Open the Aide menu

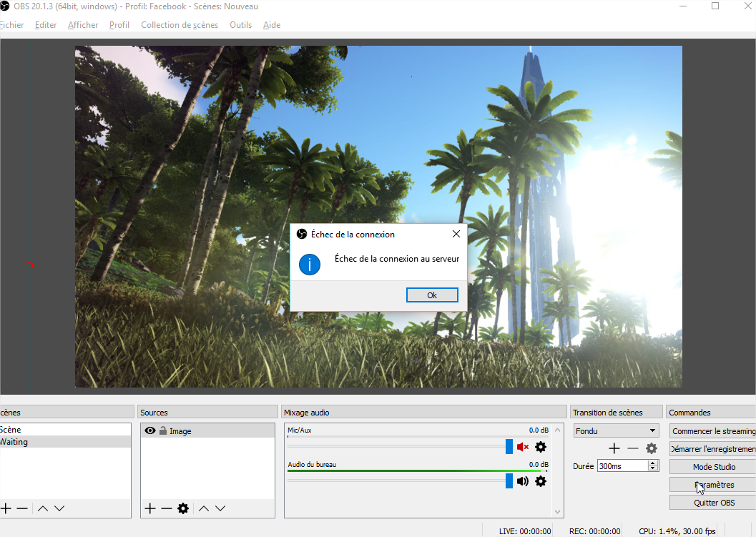pos(272,24)
